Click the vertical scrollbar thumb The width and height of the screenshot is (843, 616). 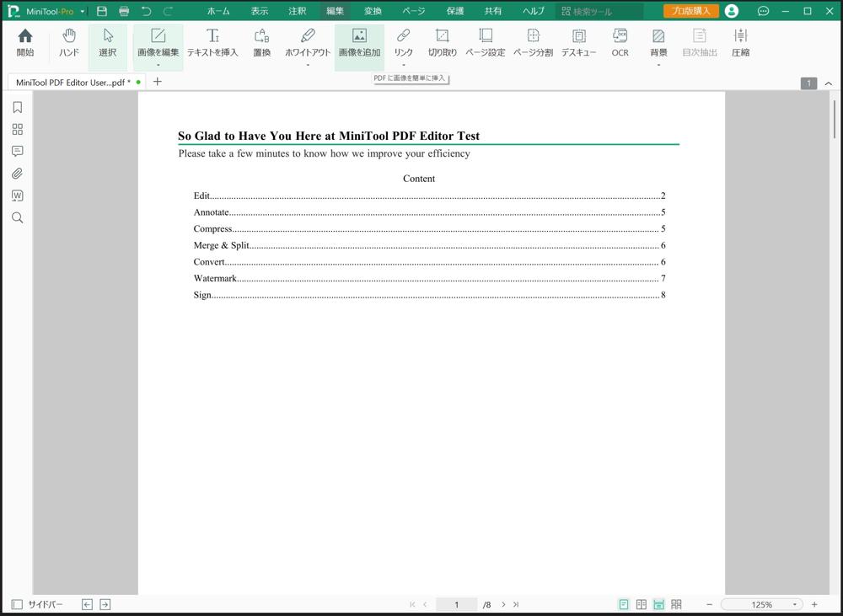pyautogui.click(x=834, y=119)
